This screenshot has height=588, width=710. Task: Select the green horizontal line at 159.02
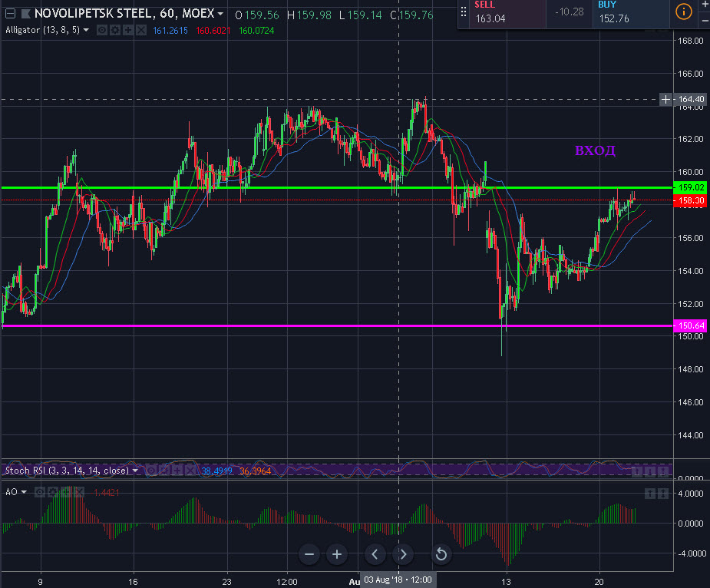pyautogui.click(x=337, y=187)
